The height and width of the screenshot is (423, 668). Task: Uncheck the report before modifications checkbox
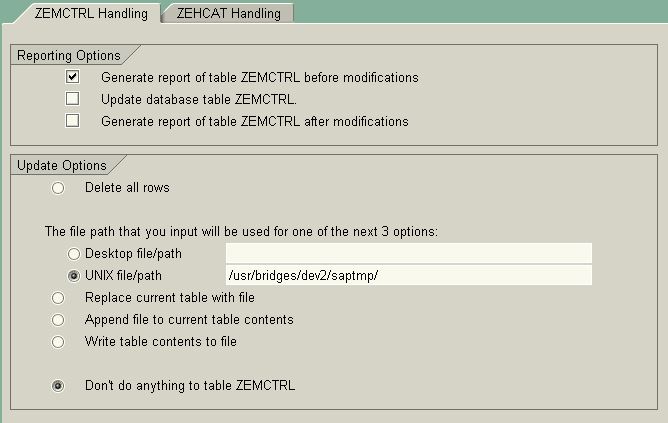coord(72,77)
